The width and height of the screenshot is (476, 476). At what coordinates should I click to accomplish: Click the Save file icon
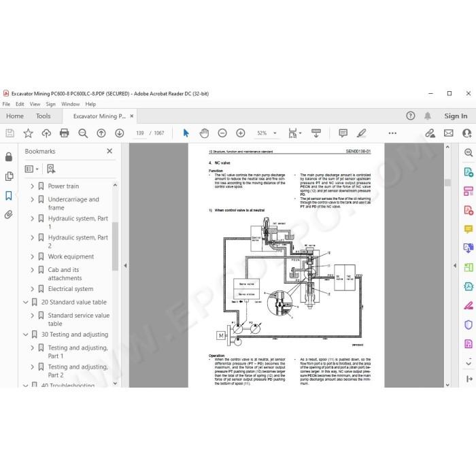10,133
